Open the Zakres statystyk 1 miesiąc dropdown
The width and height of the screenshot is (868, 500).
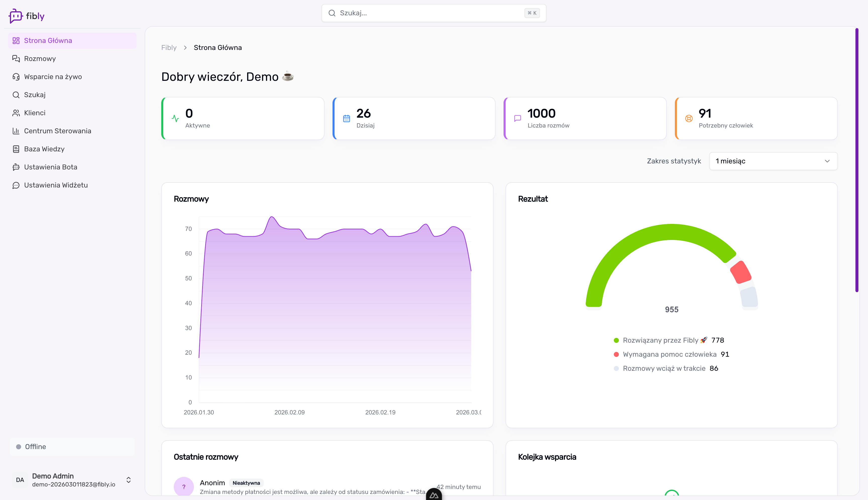pyautogui.click(x=773, y=161)
